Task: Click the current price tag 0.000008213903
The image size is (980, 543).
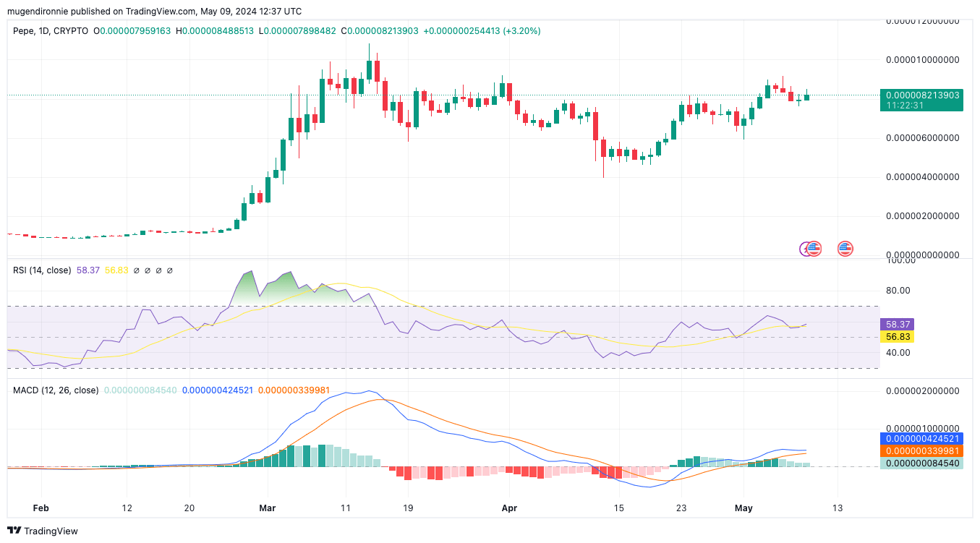Action: pos(921,95)
